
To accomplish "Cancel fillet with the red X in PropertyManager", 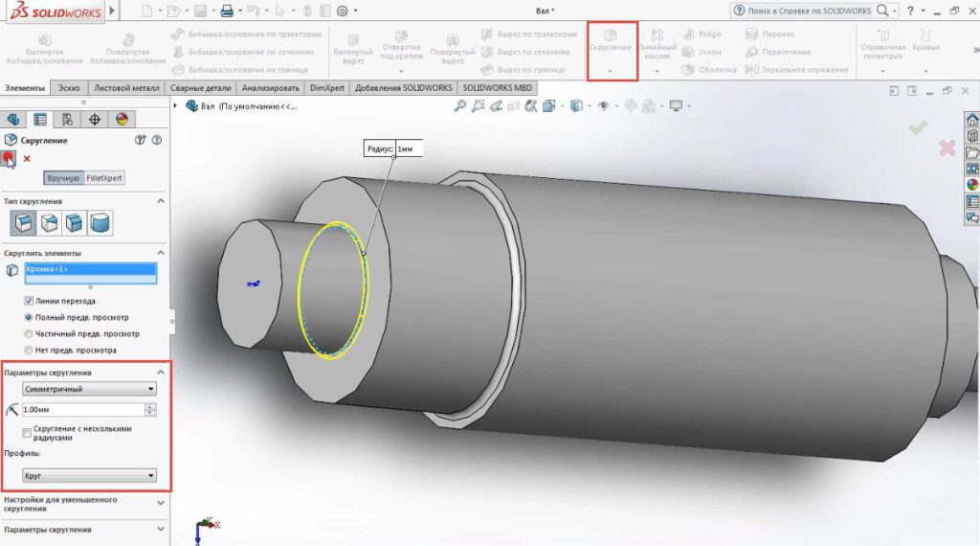I will 27,159.
